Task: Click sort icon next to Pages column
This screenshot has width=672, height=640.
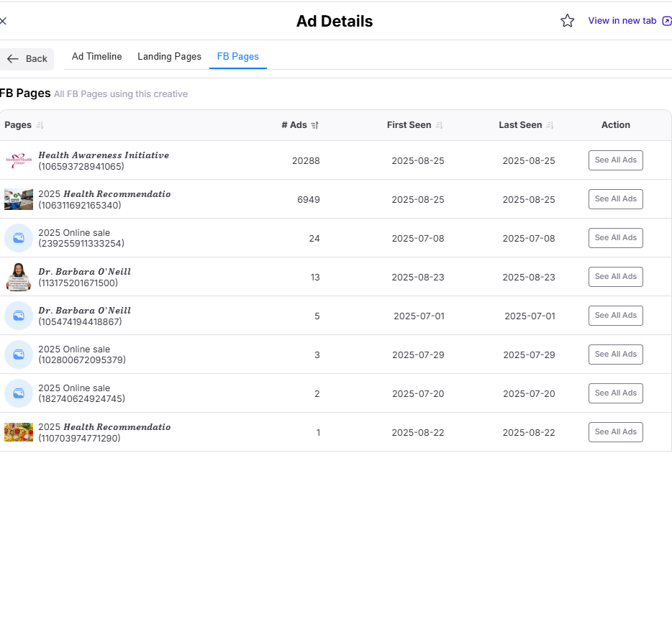Action: (40, 125)
